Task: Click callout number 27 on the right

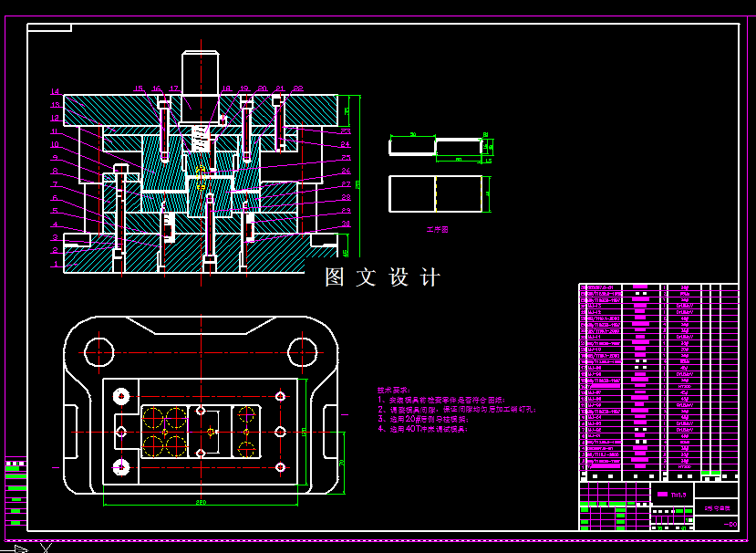Action: click(x=347, y=183)
